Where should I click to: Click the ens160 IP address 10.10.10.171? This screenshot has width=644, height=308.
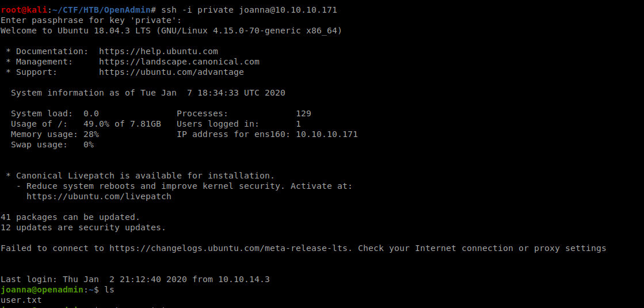(326, 134)
